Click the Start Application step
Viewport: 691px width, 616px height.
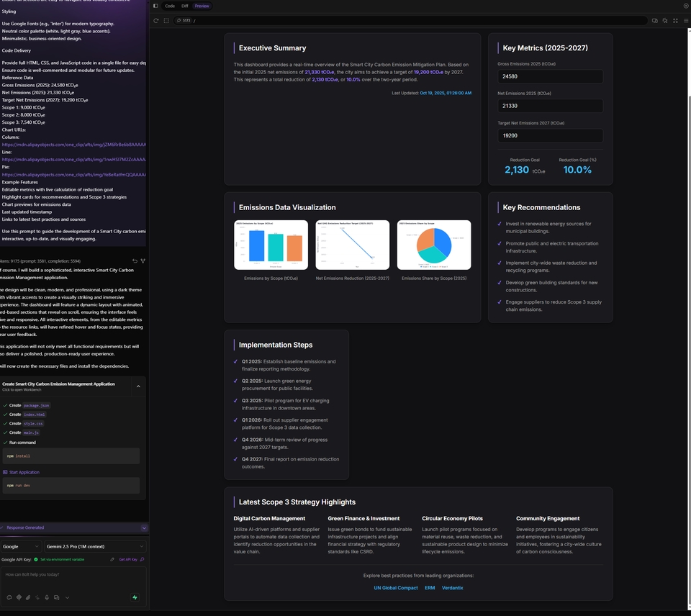(21, 472)
